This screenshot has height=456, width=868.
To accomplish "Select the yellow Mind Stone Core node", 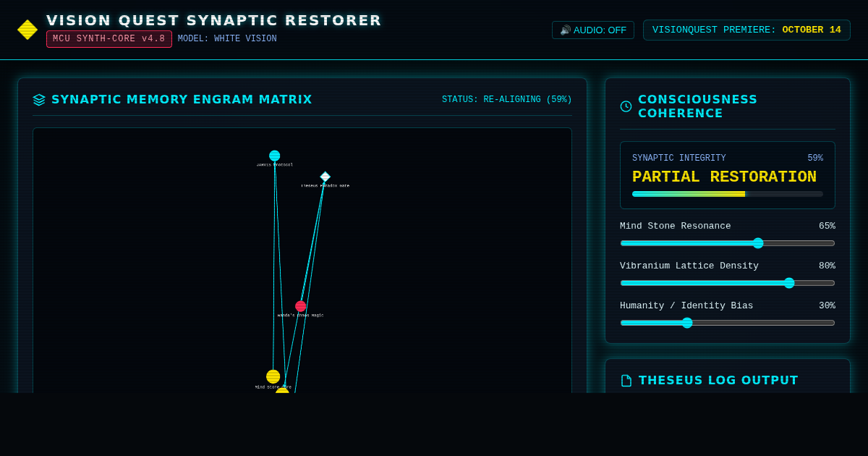I will (273, 376).
